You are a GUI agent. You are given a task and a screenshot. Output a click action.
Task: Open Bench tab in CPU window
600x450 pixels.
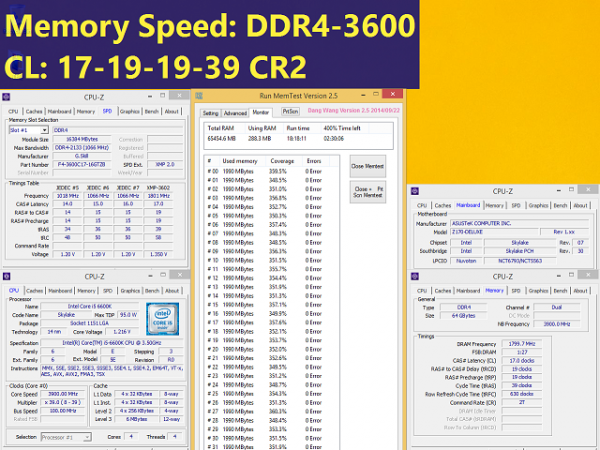pyautogui.click(x=152, y=291)
